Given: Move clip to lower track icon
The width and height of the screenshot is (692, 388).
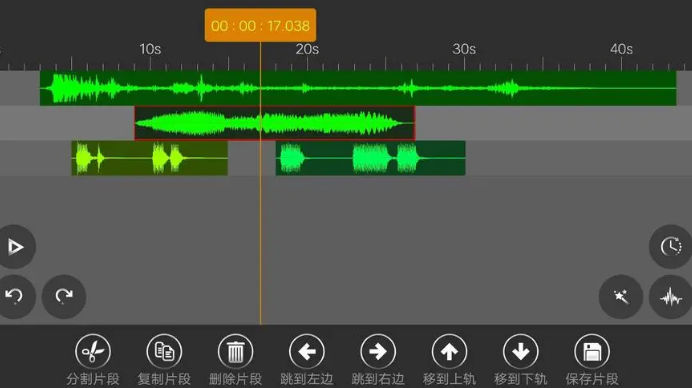Looking at the screenshot, I should 521,351.
